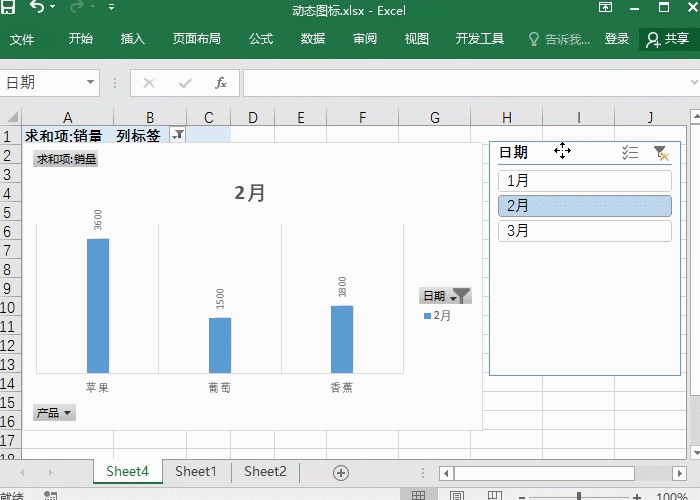Click the Select All corner triangle

click(x=11, y=117)
